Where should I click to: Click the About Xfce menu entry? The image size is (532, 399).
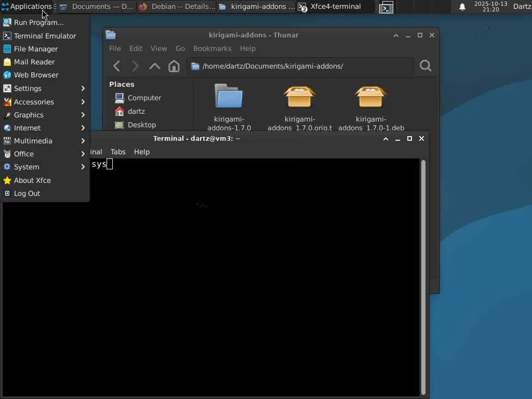coord(45,180)
